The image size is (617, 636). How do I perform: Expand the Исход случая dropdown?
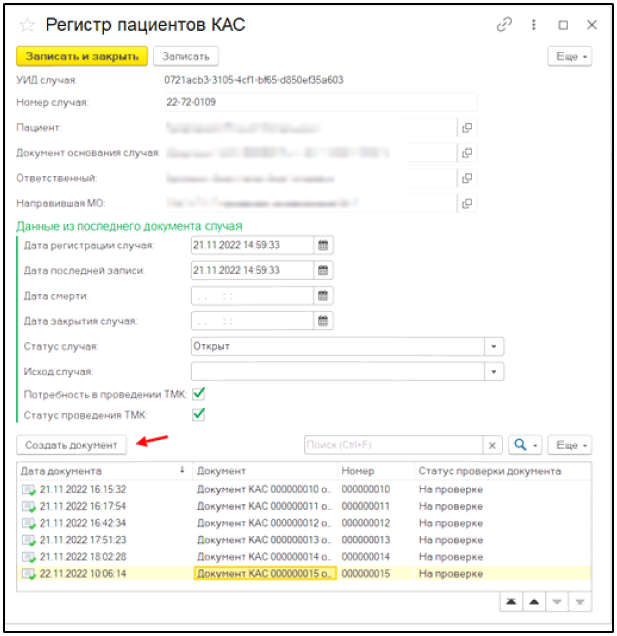click(x=494, y=371)
